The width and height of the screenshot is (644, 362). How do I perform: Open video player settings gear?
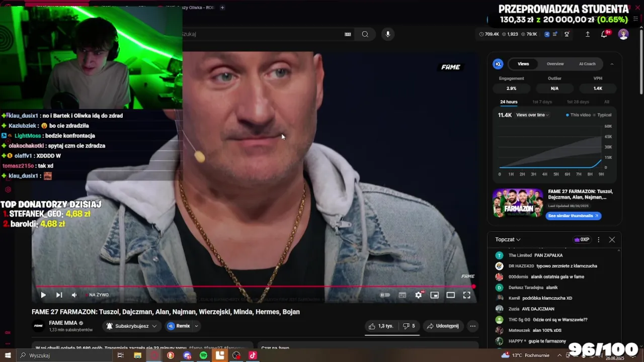tap(419, 295)
